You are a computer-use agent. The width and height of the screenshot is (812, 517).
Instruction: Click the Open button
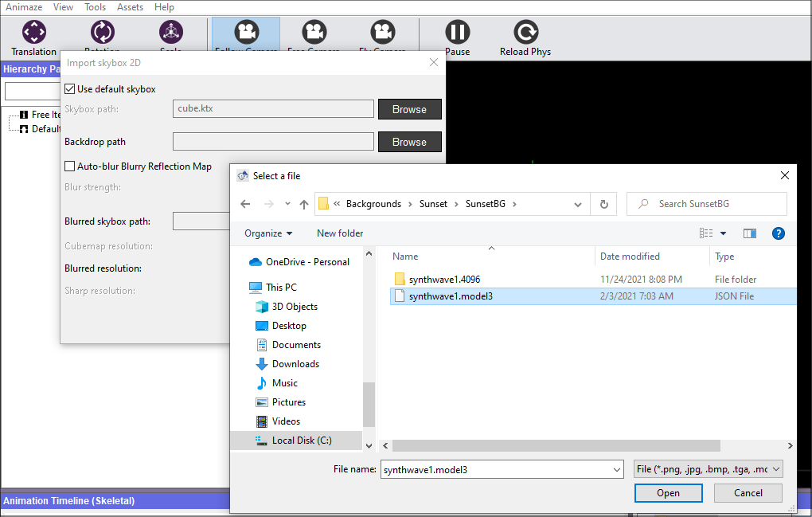click(668, 493)
